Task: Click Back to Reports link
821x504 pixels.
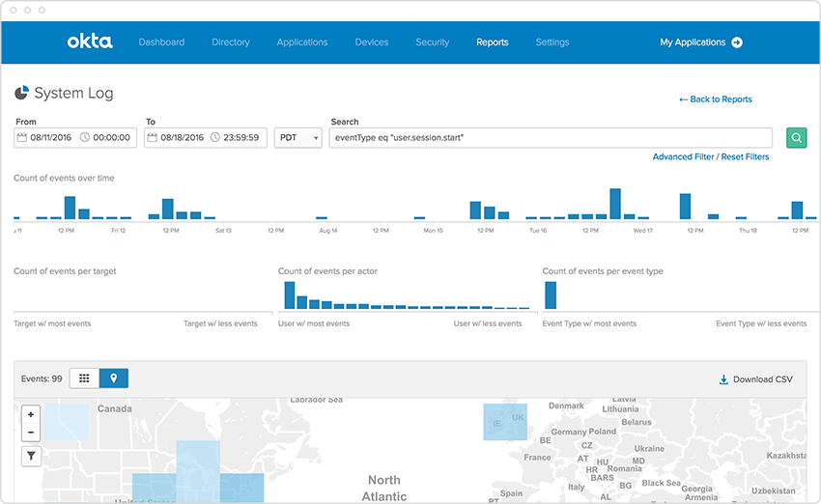Action: 715,99
